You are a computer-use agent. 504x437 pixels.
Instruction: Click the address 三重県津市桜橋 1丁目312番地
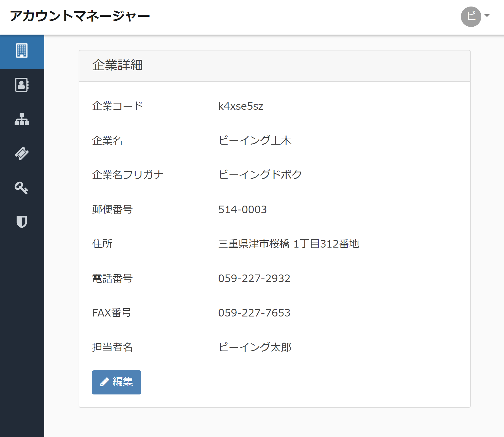coord(288,244)
